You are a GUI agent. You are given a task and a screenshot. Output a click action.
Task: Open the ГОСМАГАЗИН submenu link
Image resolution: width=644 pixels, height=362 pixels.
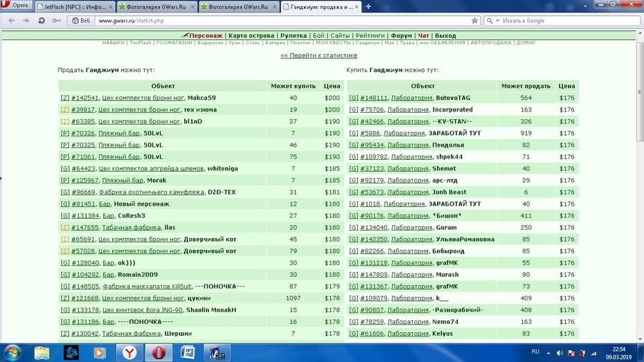(x=174, y=43)
